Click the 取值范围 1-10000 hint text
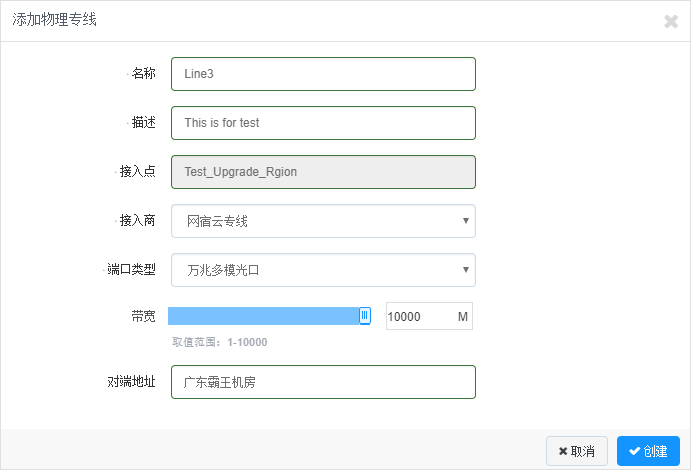691x470 pixels. pos(219,342)
